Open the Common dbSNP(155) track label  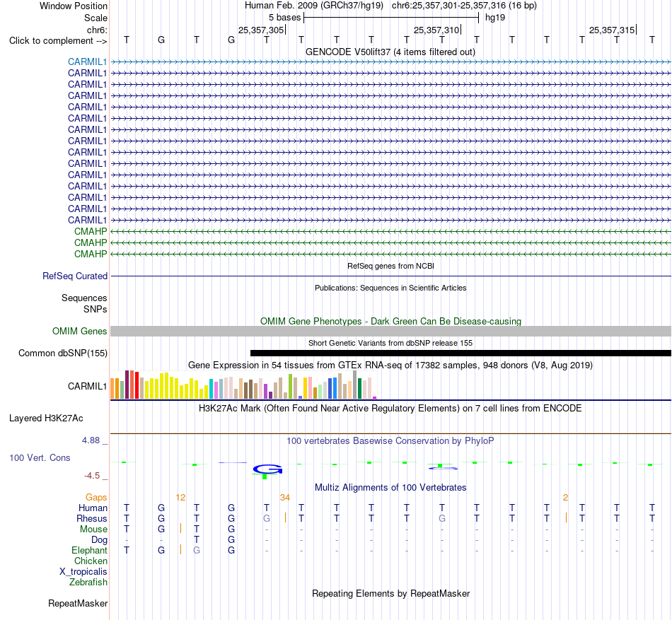click(x=63, y=353)
